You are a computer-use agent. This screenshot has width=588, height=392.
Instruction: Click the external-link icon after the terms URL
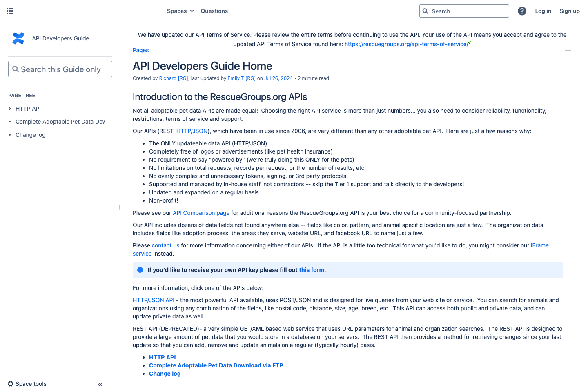(x=470, y=42)
